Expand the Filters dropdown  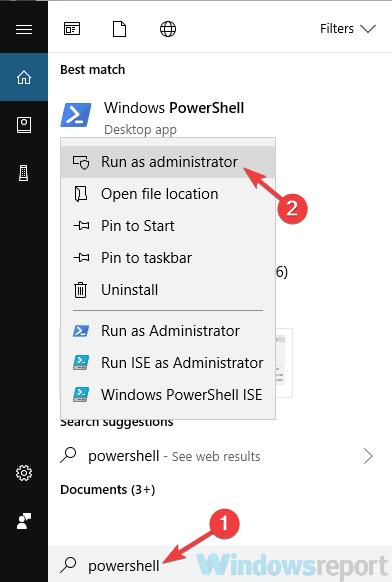click(348, 29)
